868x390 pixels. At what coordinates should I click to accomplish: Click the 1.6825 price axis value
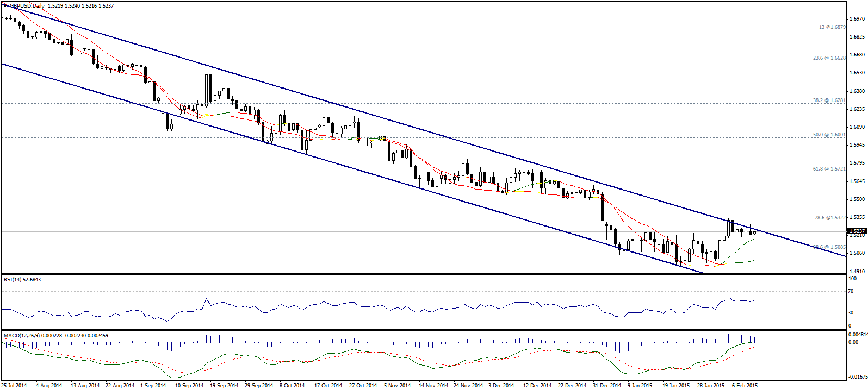(x=857, y=37)
